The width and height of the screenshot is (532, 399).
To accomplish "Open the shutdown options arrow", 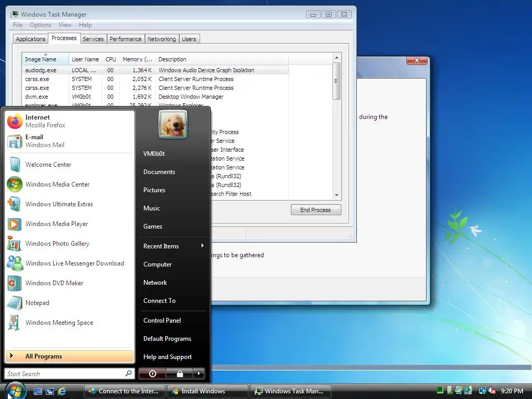I will coord(199,374).
